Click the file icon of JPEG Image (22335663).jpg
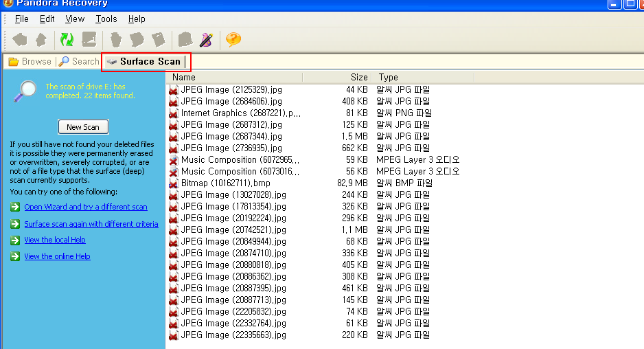The width and height of the screenshot is (644, 349). pyautogui.click(x=174, y=335)
